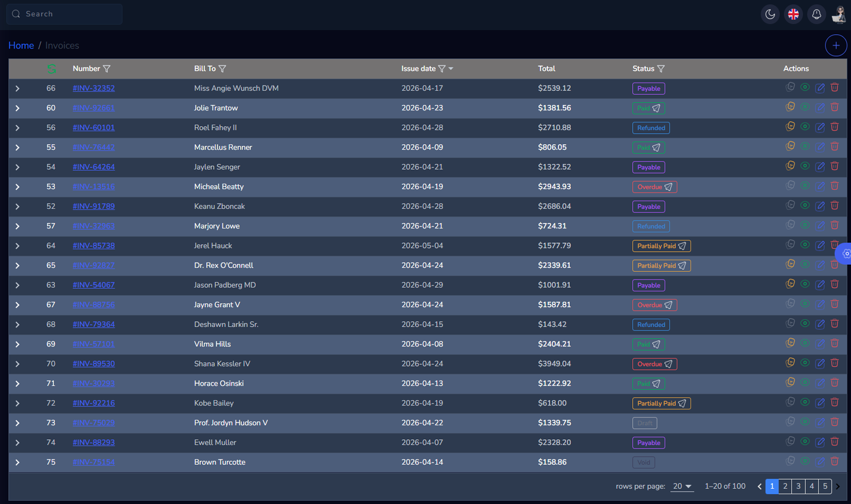The width and height of the screenshot is (851, 504).
Task: Delete Horace Osinski invoice
Action: pos(835,383)
